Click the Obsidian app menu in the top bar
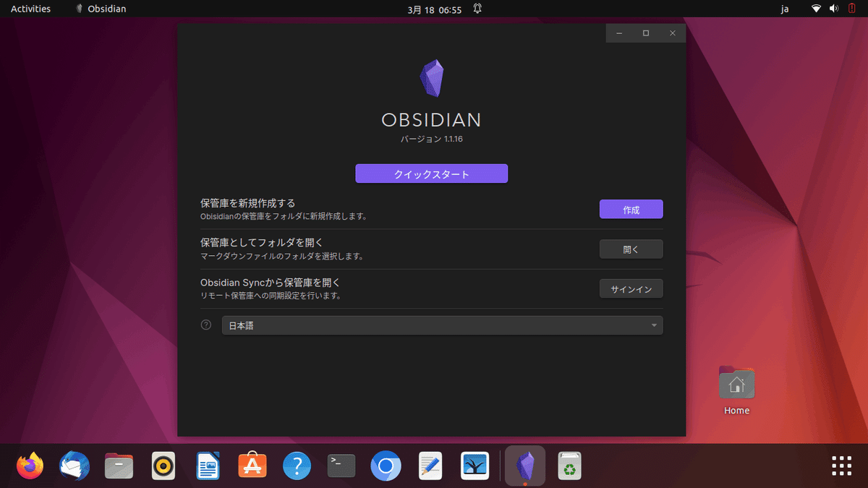This screenshot has width=868, height=488. [100, 8]
